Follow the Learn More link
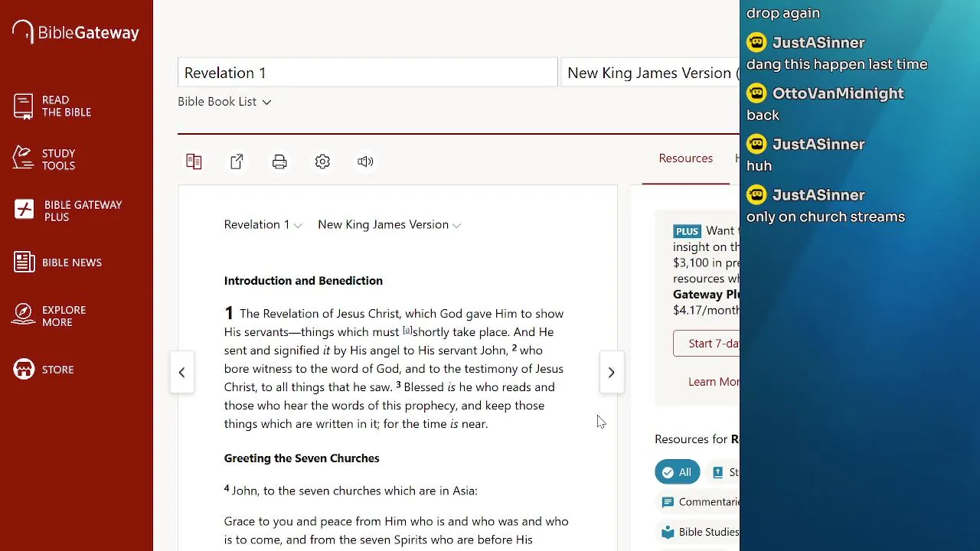 714,382
